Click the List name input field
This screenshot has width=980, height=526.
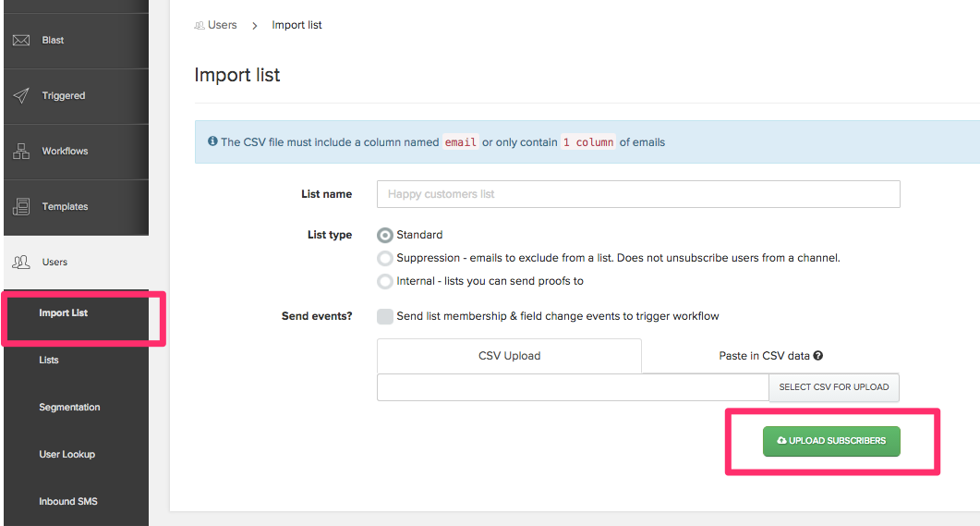(638, 194)
